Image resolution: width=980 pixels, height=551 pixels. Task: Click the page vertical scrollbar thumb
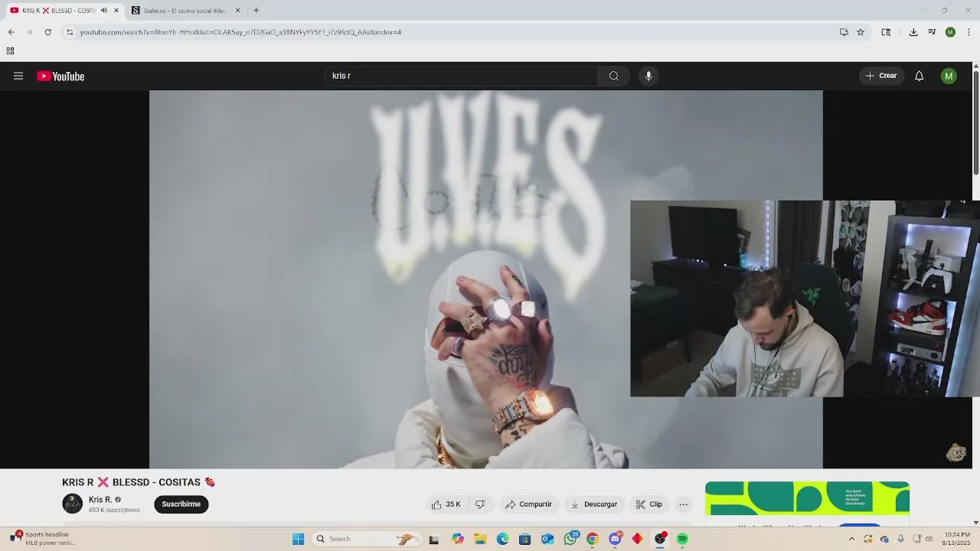(975, 122)
